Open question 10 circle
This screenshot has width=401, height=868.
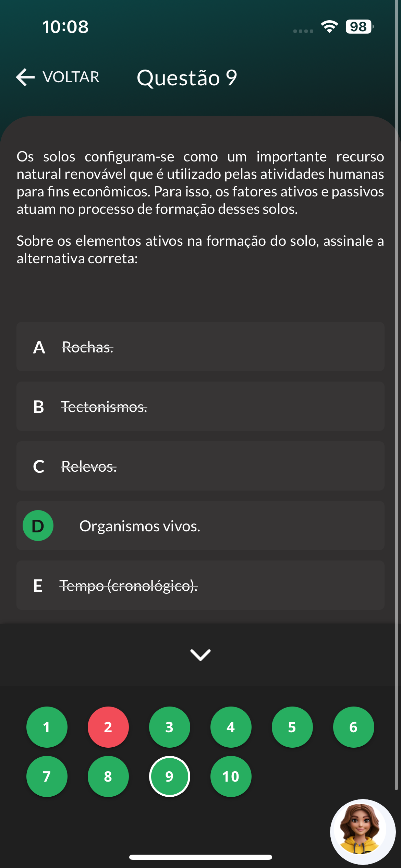click(231, 776)
